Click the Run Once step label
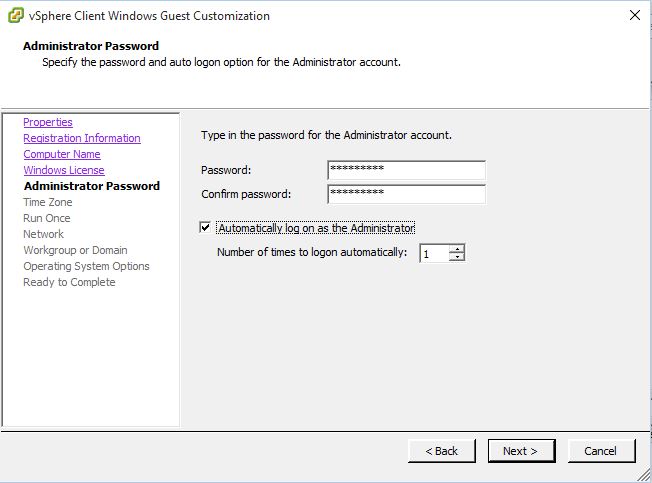Screen dimensions: 652x483 pyautogui.click(x=47, y=218)
